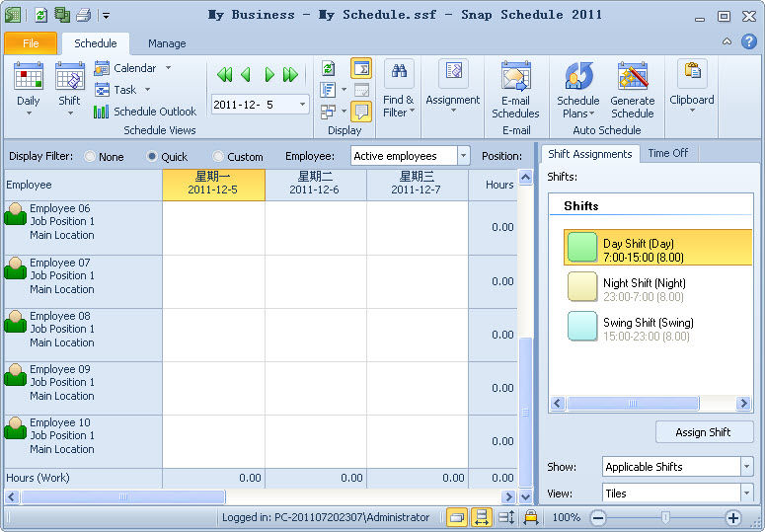
Task: Click Generate Schedule
Action: [633, 90]
